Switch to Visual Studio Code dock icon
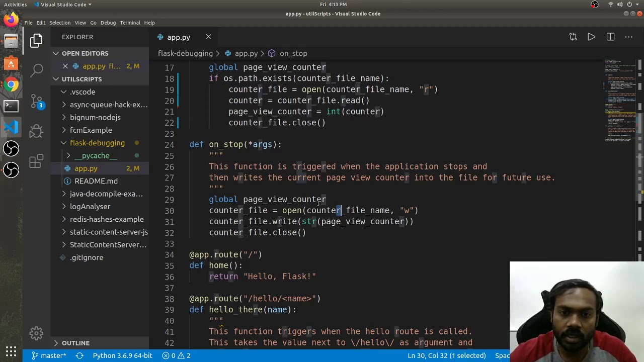644x362 pixels. tap(11, 127)
